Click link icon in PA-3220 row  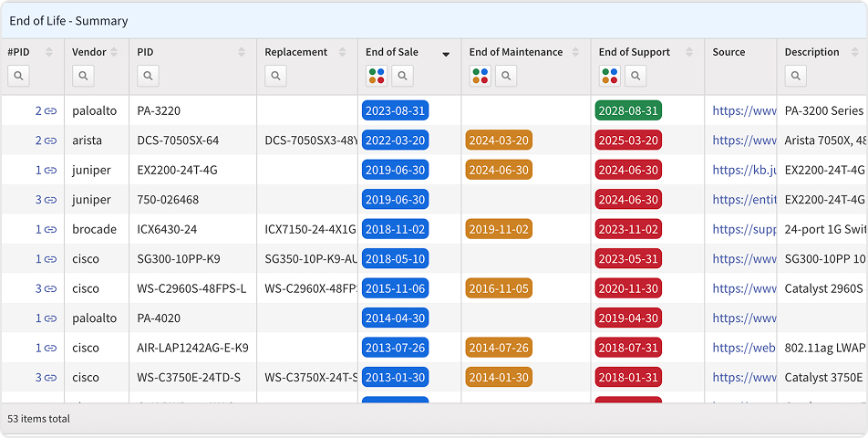pos(51,111)
